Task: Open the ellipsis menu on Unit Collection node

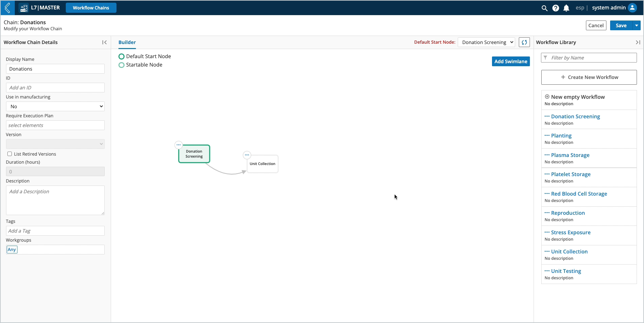Action: (247, 155)
